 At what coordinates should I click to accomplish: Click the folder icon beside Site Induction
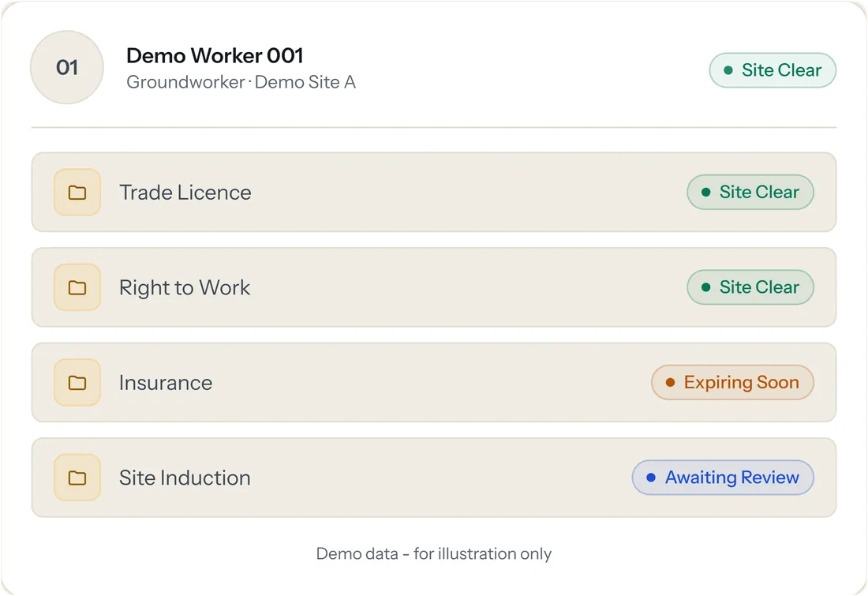click(x=77, y=478)
